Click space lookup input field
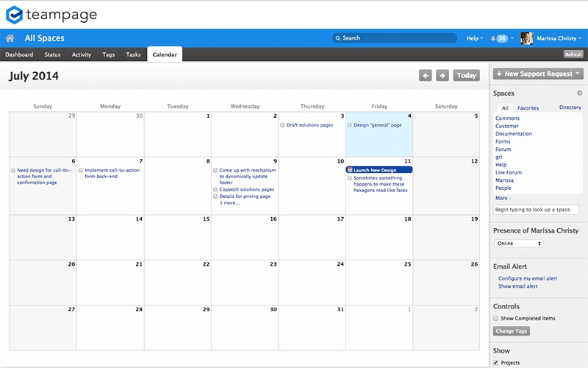The image size is (588, 368). tap(536, 210)
